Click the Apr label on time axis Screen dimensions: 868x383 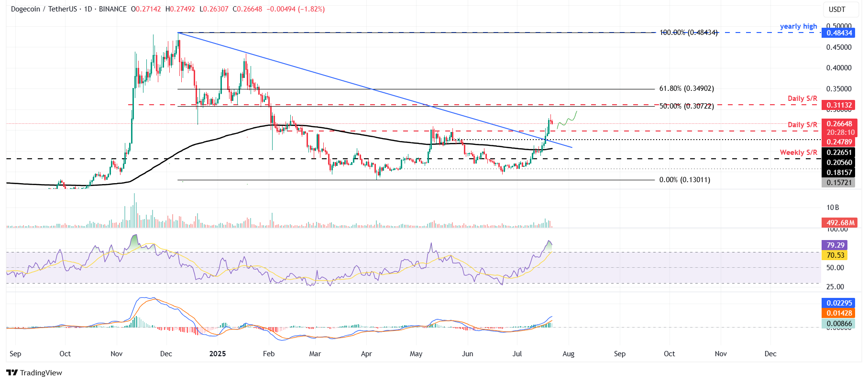366,354
